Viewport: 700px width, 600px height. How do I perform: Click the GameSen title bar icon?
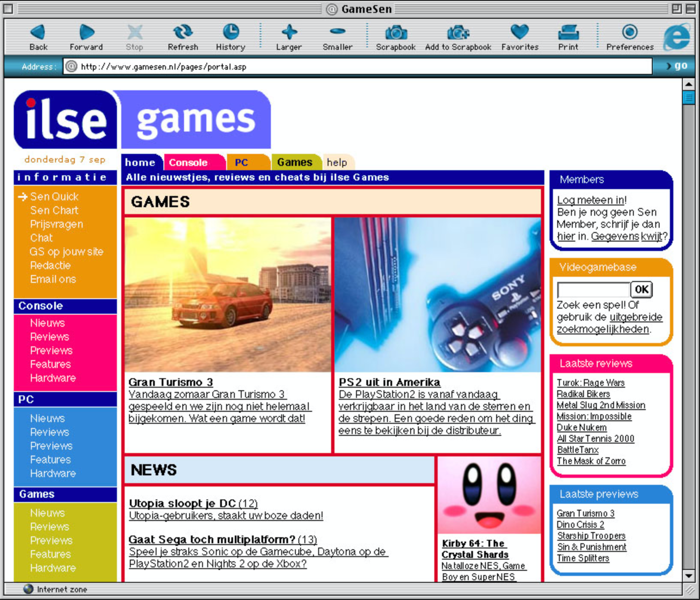(x=332, y=9)
